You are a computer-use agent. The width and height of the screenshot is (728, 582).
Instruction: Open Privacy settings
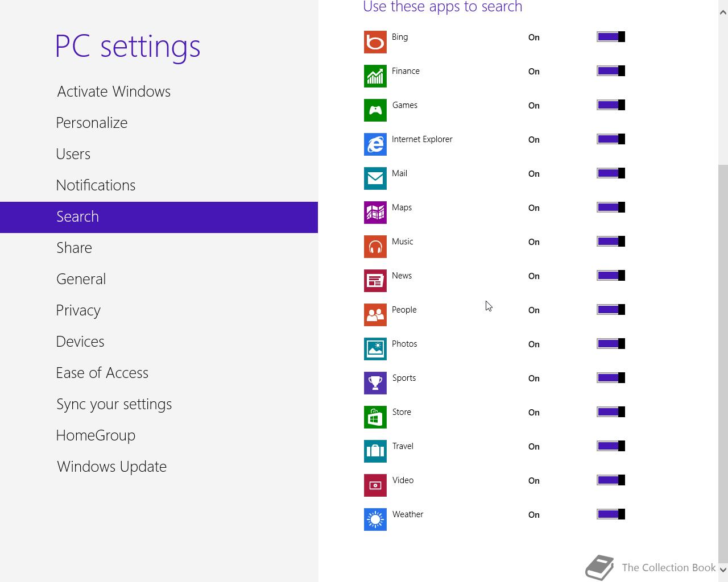(159, 310)
